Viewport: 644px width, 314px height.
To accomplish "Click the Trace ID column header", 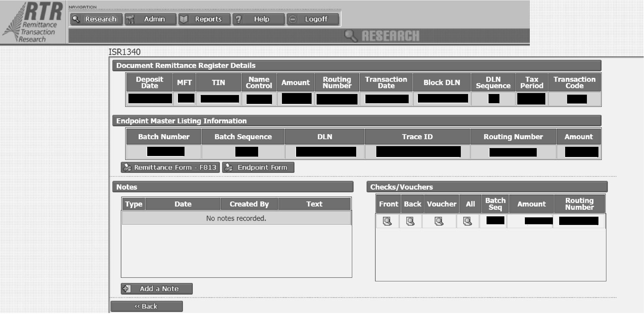I will tap(417, 137).
